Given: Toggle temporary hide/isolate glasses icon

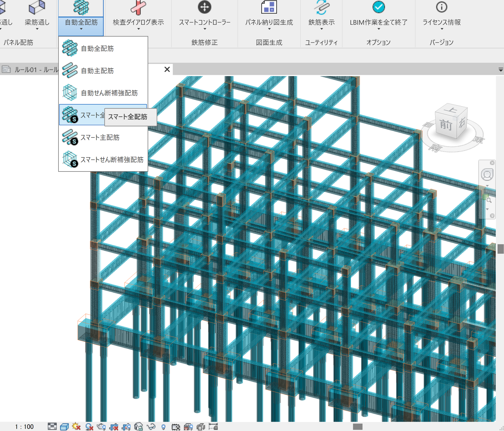Looking at the screenshot, I should (151, 426).
